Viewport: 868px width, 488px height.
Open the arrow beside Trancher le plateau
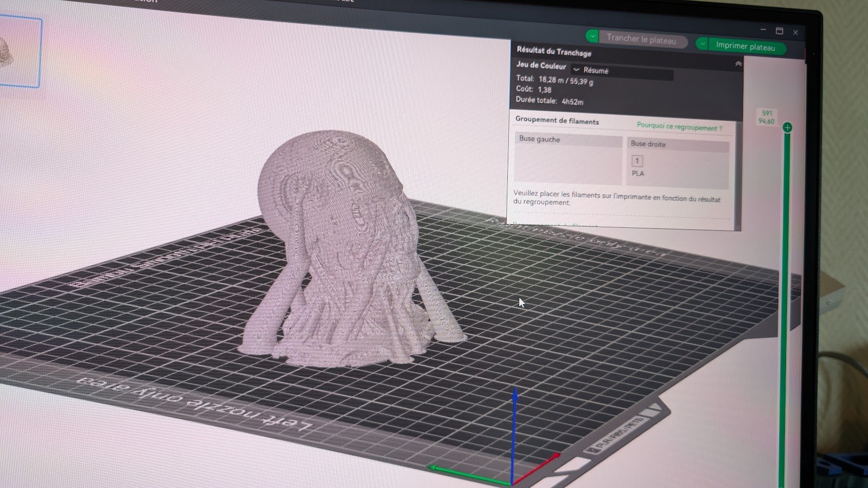point(592,36)
